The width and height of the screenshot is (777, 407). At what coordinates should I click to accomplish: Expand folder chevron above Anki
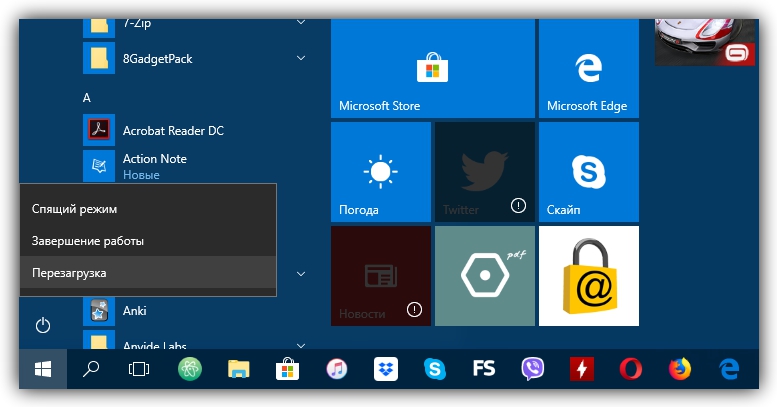pos(300,274)
